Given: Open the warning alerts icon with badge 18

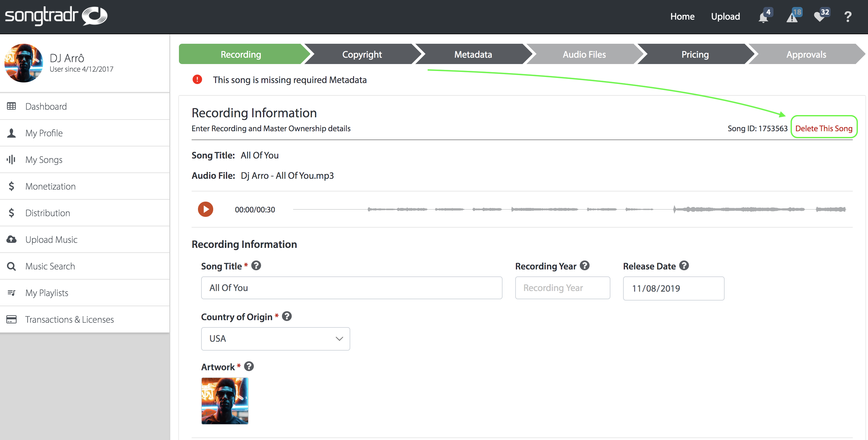Looking at the screenshot, I should pyautogui.click(x=792, y=17).
